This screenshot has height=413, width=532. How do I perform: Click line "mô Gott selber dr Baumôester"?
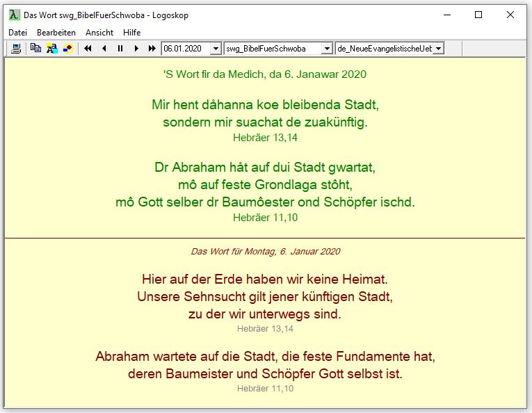point(206,202)
